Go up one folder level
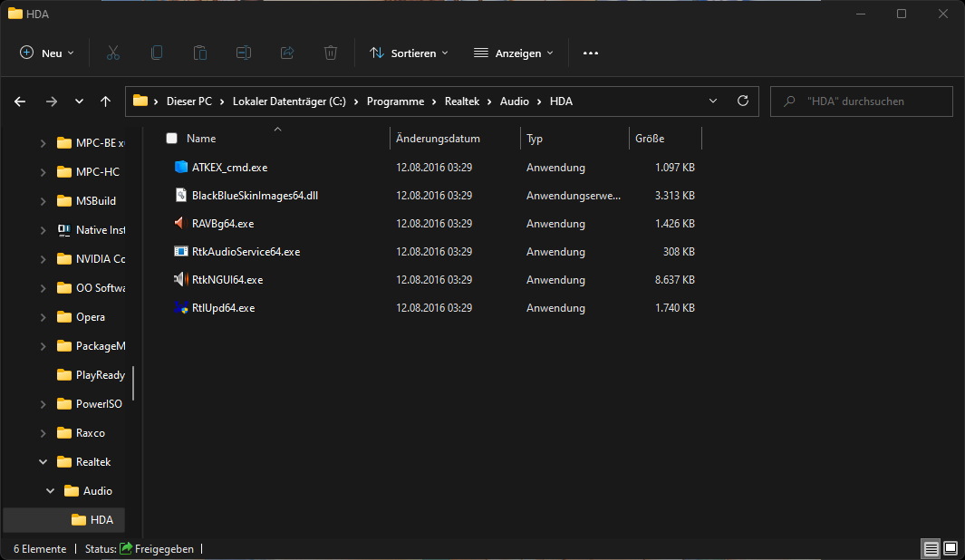Viewport: 965px width, 560px height. 106,101
